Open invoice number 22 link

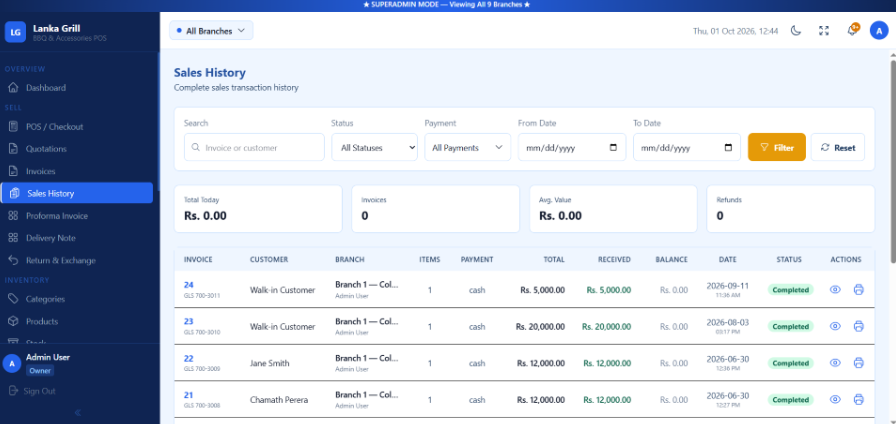click(x=189, y=359)
